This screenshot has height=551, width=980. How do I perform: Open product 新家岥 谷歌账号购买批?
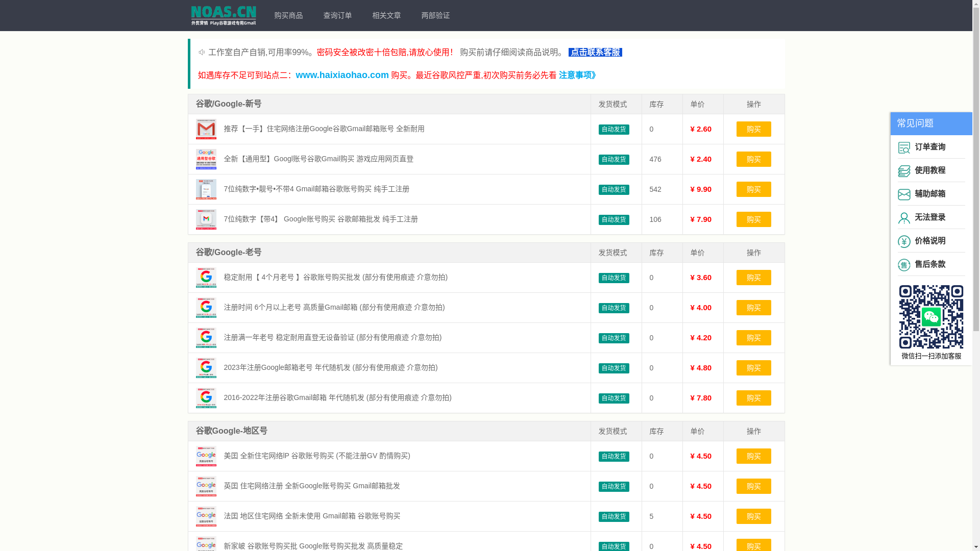tap(313, 546)
